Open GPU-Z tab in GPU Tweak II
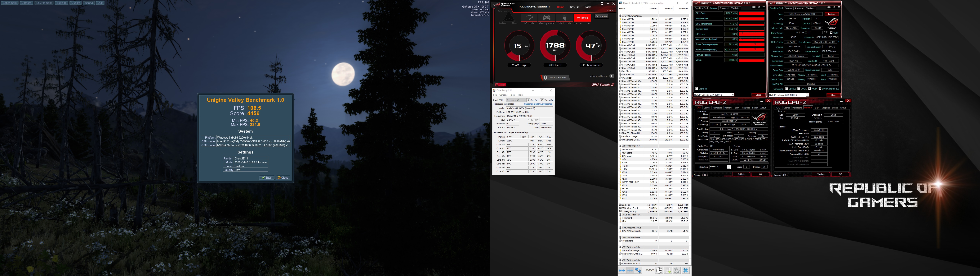 click(574, 7)
